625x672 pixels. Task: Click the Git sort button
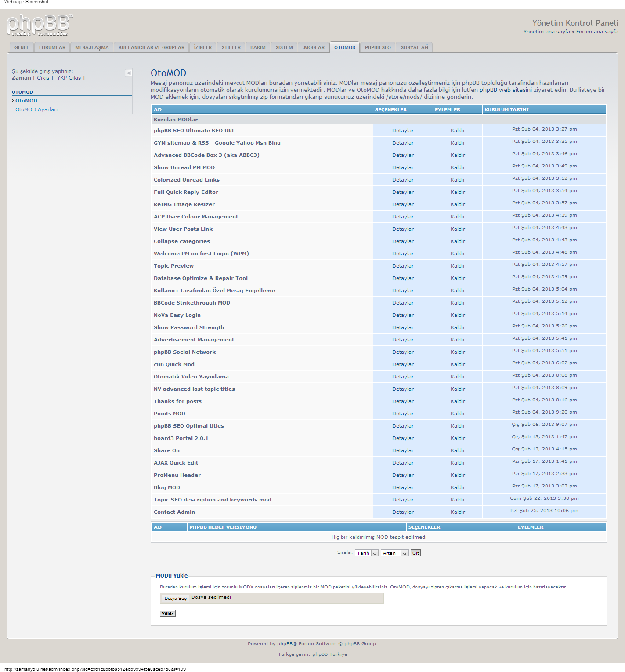415,553
